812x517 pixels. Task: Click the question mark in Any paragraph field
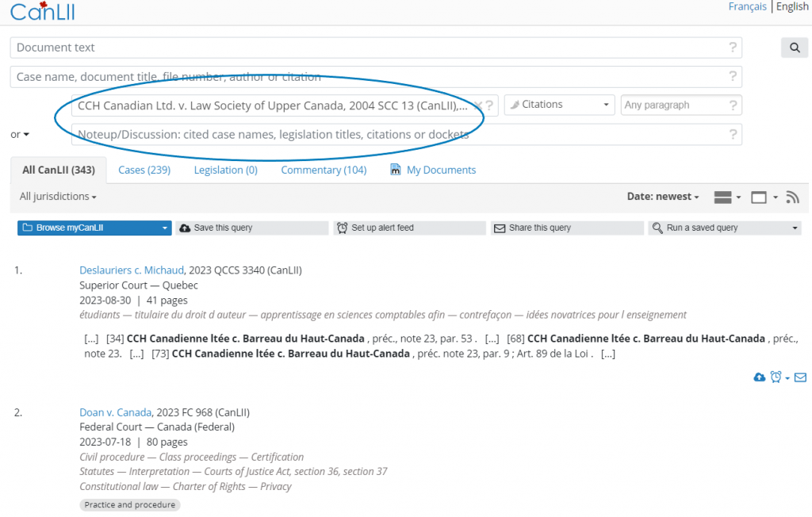[x=733, y=105]
